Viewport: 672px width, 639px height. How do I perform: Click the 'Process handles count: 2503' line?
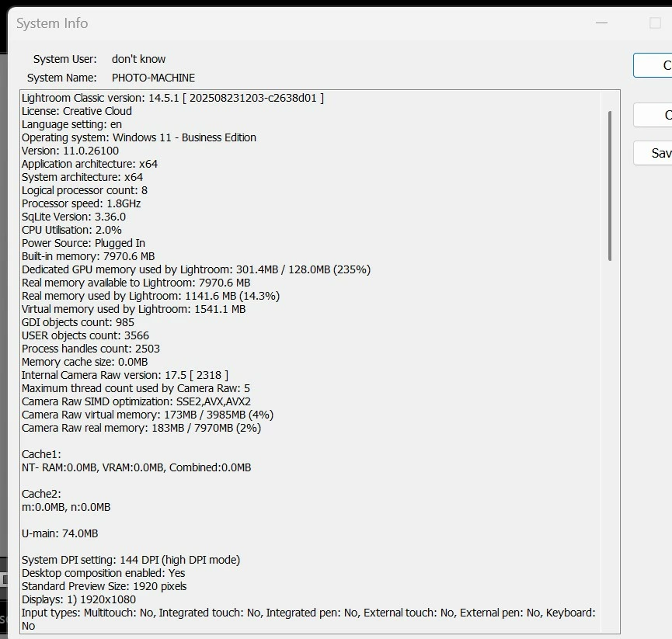pos(91,349)
